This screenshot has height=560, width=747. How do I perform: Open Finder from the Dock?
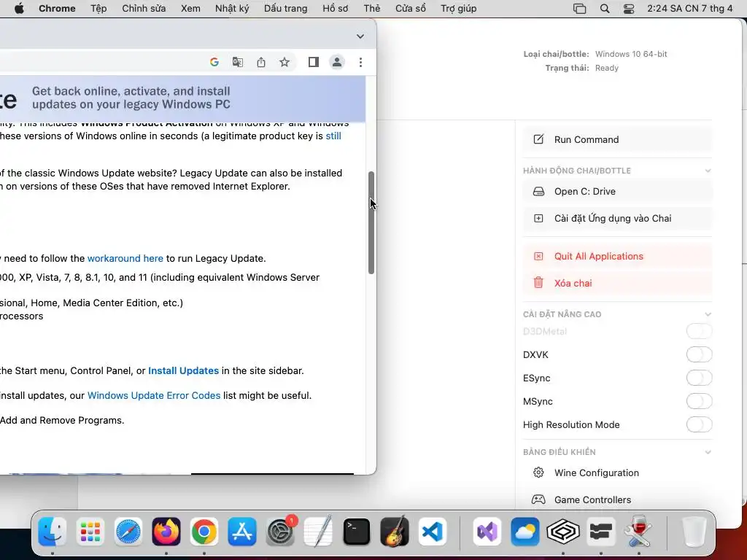(52, 532)
